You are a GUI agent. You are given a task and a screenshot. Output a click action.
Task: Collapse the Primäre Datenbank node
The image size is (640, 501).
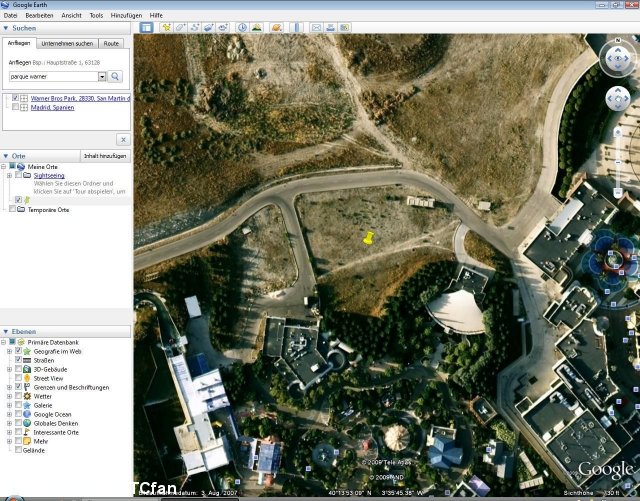(3, 342)
